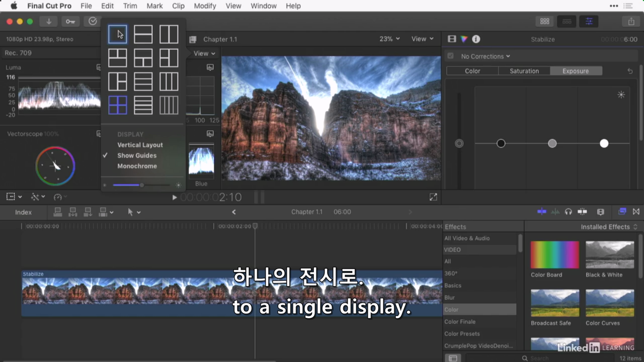
Task: Open background tasks checkmark button
Action: (93, 21)
